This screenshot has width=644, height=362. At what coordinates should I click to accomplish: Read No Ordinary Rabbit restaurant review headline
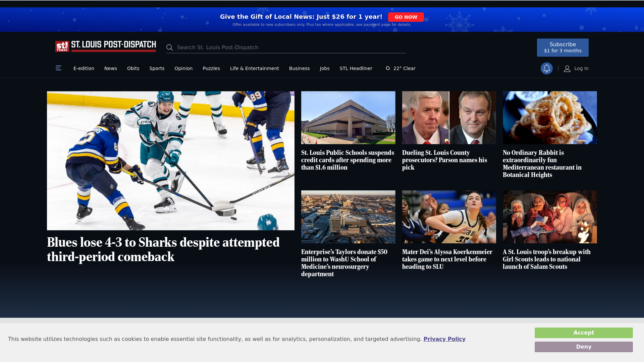(542, 164)
